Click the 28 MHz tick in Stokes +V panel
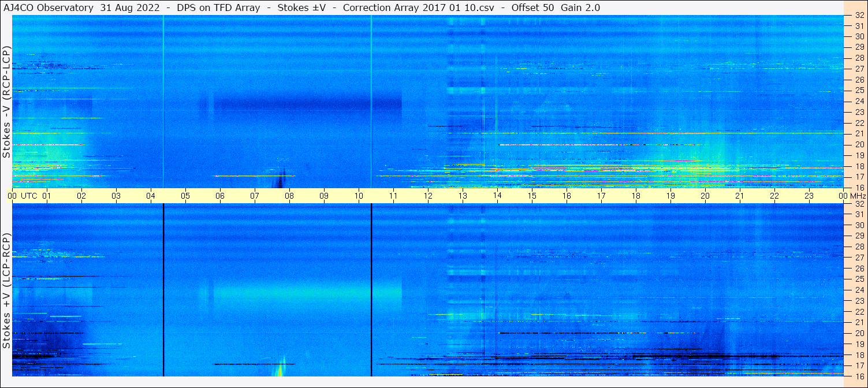Screen dimensions: 868x388 859,247
